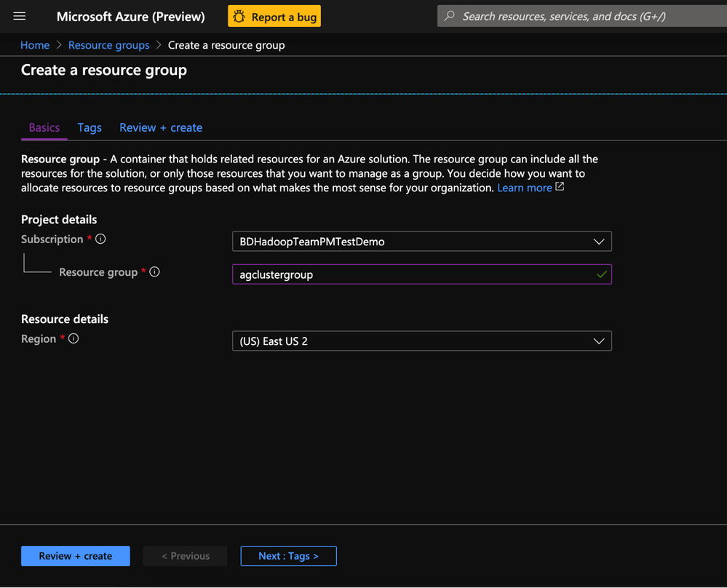Screen dimensions: 727x588
Task: Navigate to Resource groups breadcrumb link
Action: [108, 45]
